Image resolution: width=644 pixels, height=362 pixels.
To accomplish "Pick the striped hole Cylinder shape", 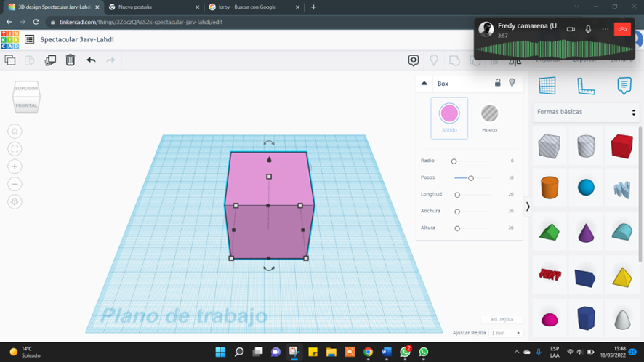I will pos(586,146).
